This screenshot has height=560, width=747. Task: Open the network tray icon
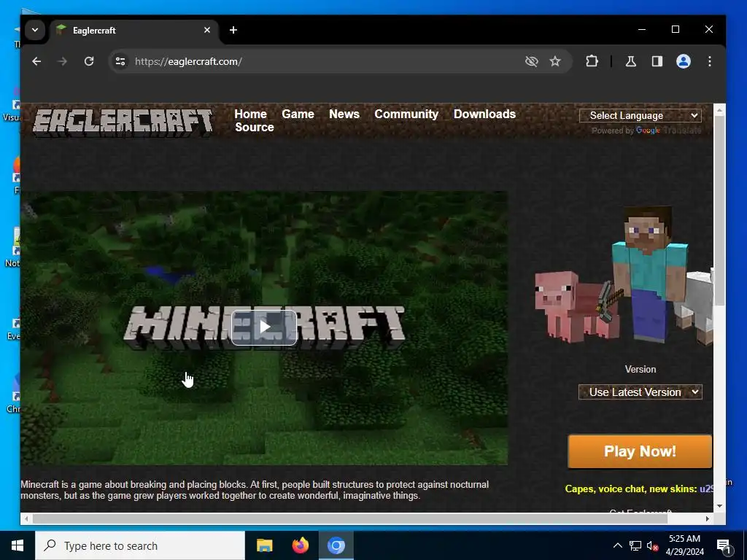[635, 545]
